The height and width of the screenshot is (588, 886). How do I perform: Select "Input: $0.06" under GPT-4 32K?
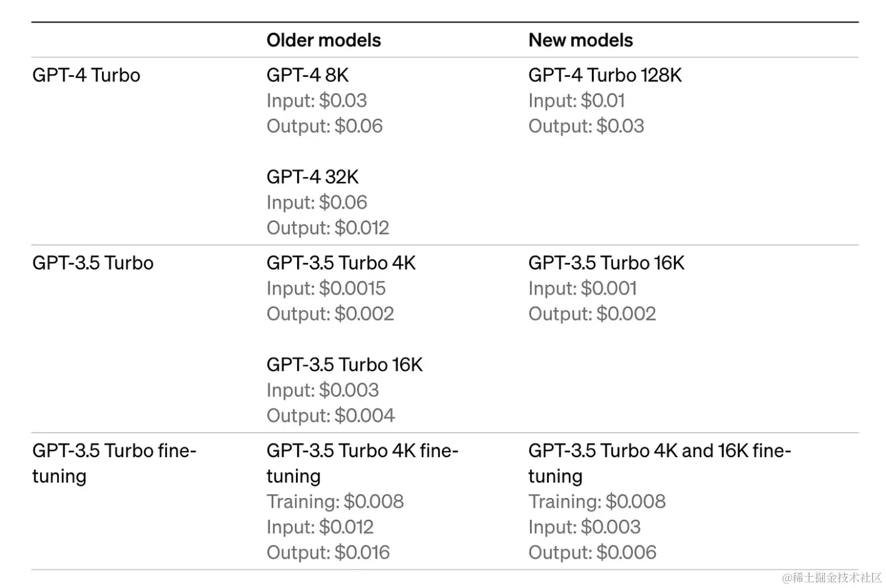[317, 203]
